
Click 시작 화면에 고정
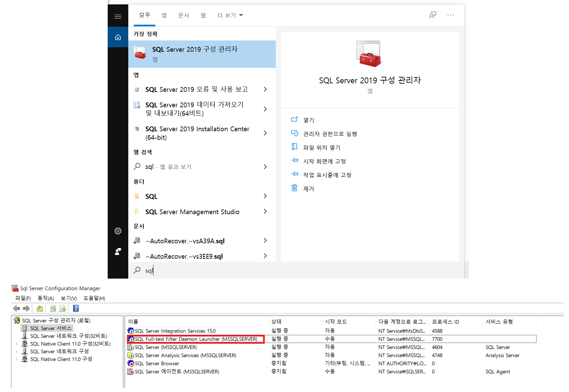pyautogui.click(x=324, y=161)
